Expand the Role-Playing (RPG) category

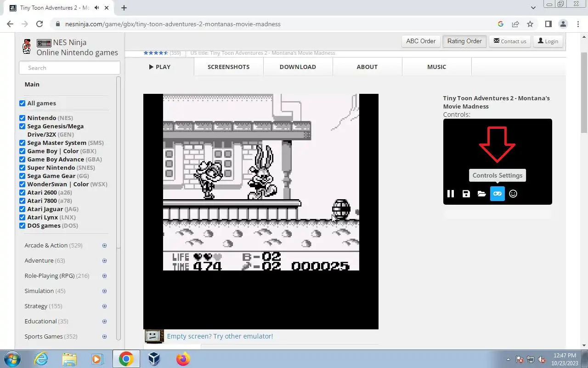(104, 276)
